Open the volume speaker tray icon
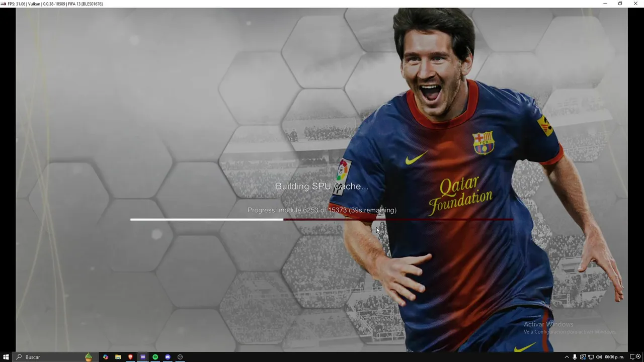Image resolution: width=644 pixels, height=362 pixels. [599, 357]
